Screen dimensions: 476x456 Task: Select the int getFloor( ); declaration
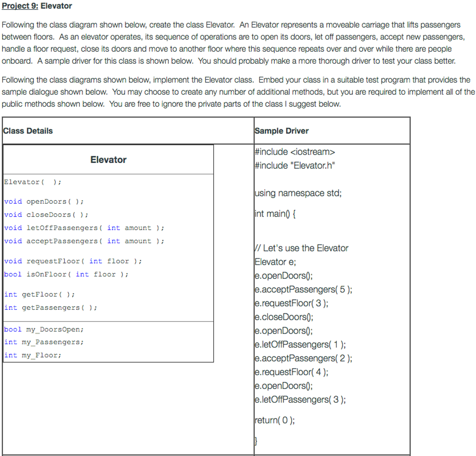pos(40,294)
